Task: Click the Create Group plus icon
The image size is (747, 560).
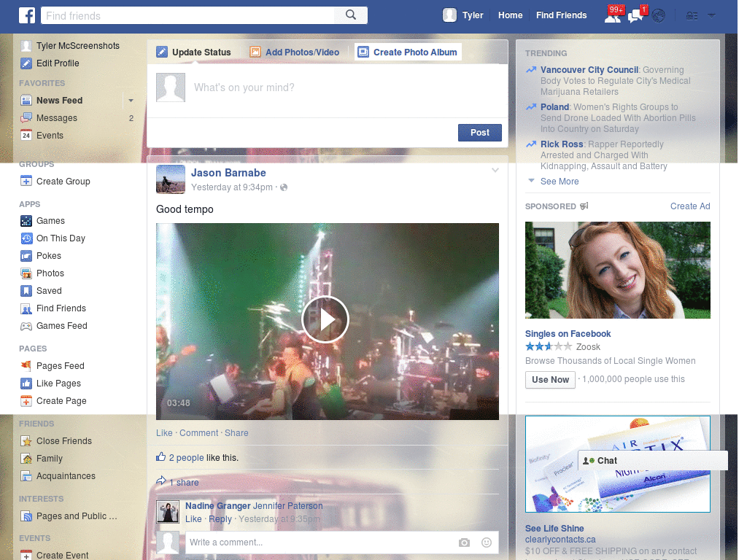Action: (26, 182)
